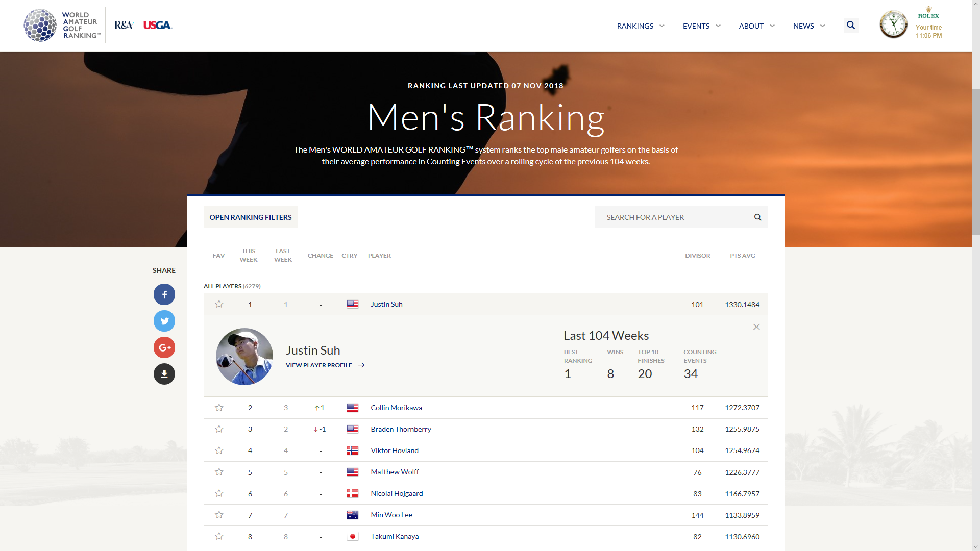Click the THIS WEEK column header
This screenshot has width=980, height=551.
(249, 255)
